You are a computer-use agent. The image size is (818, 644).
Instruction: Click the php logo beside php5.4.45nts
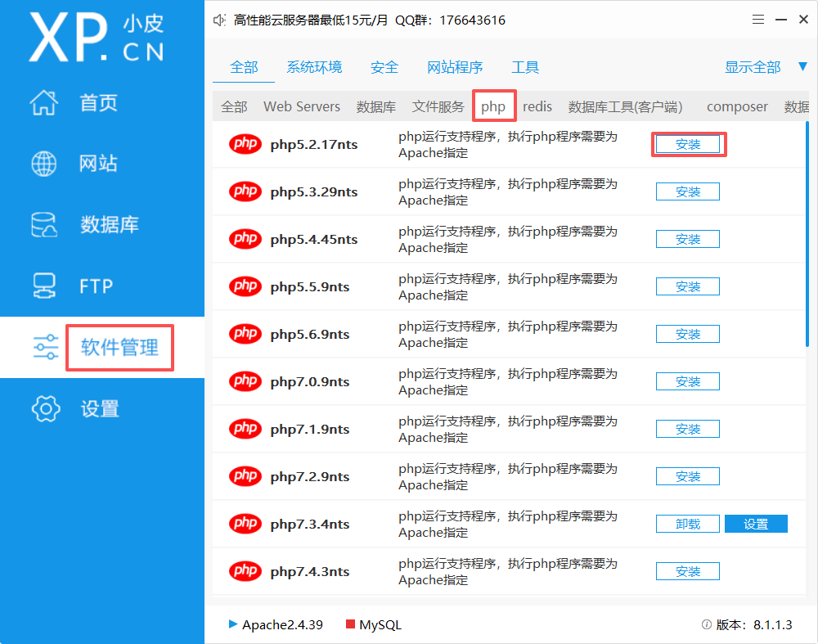coord(245,239)
